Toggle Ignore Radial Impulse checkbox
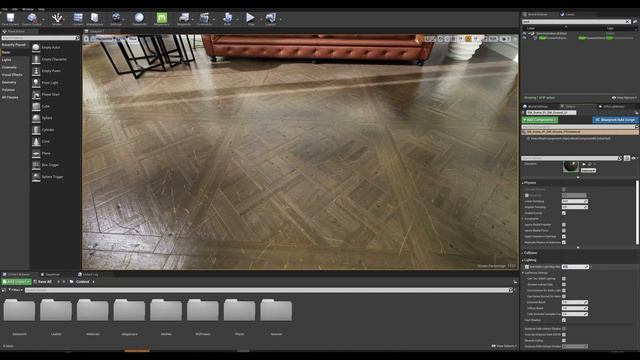 click(x=564, y=225)
